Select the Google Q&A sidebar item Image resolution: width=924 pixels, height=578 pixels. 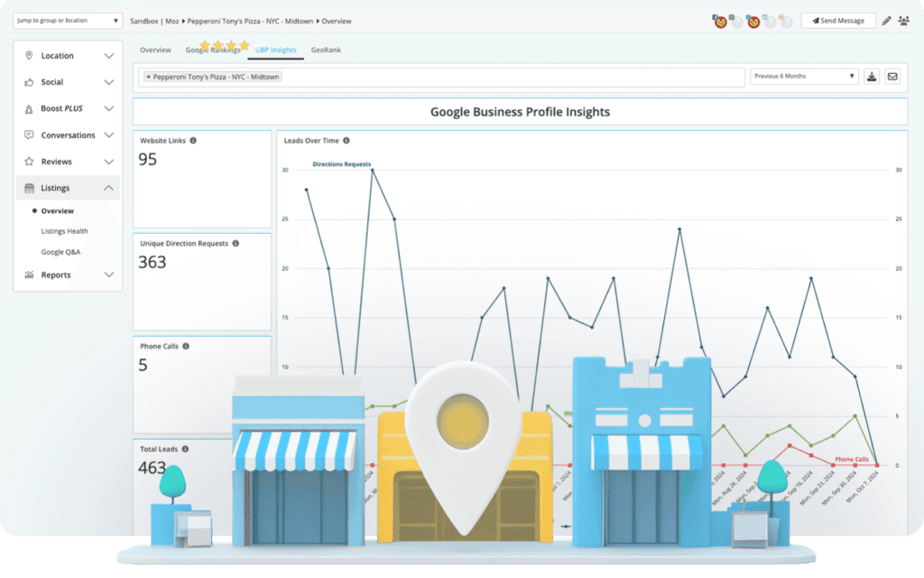point(60,252)
